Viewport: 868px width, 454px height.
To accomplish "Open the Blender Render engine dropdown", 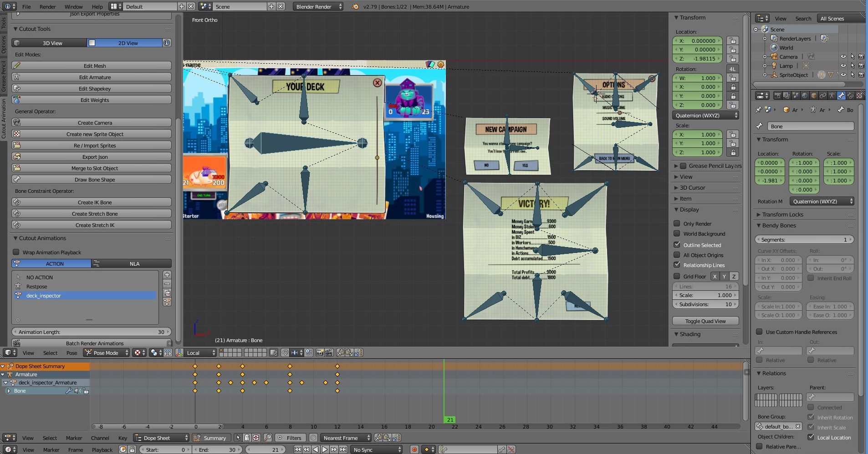I will click(x=318, y=7).
